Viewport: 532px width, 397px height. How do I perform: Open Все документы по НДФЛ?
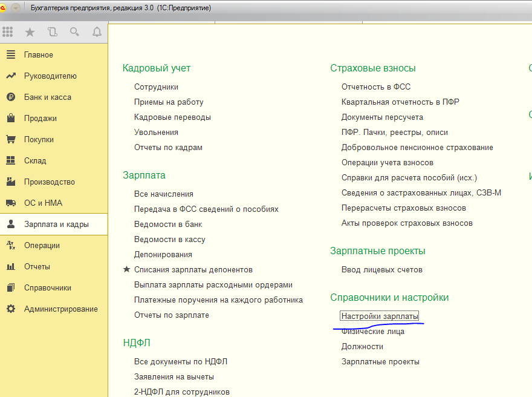[x=181, y=362]
